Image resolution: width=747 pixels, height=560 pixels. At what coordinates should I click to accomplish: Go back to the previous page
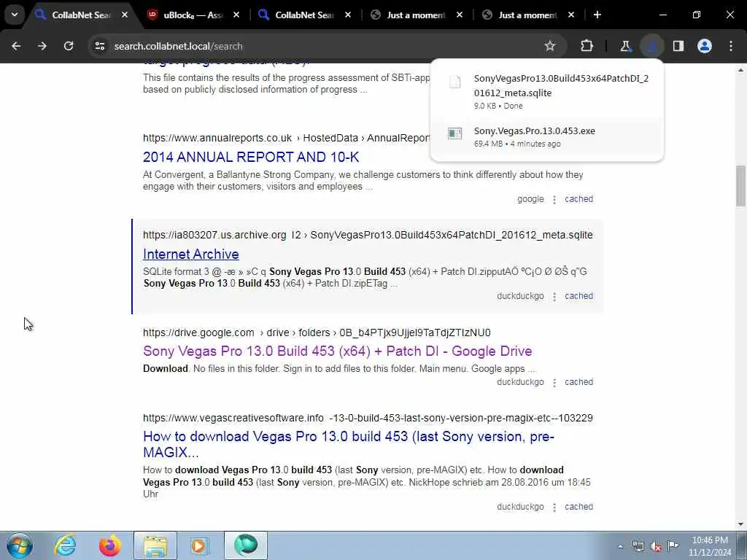tap(16, 46)
